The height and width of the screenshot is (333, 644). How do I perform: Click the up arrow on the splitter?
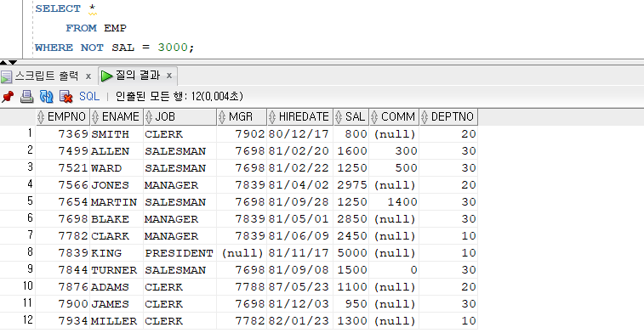click(3, 62)
